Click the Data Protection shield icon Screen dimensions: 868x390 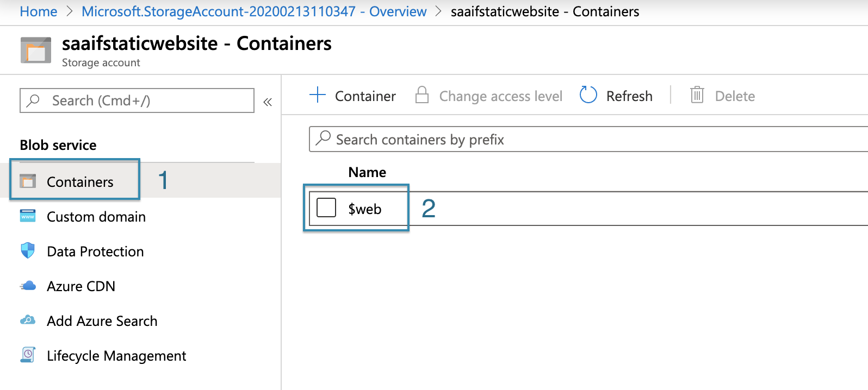click(28, 250)
